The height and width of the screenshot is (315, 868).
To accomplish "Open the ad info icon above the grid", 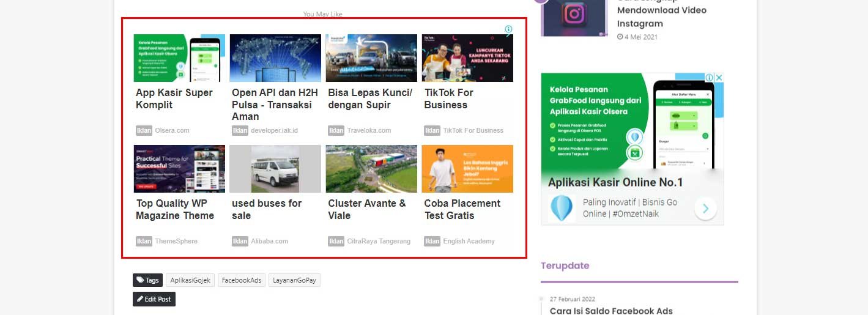I will point(508,29).
